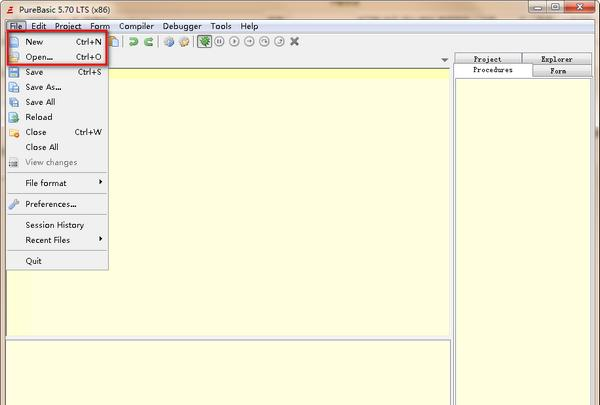600x405 pixels.
Task: Toggle the debugger bug icon in toolbar
Action: click(204, 41)
